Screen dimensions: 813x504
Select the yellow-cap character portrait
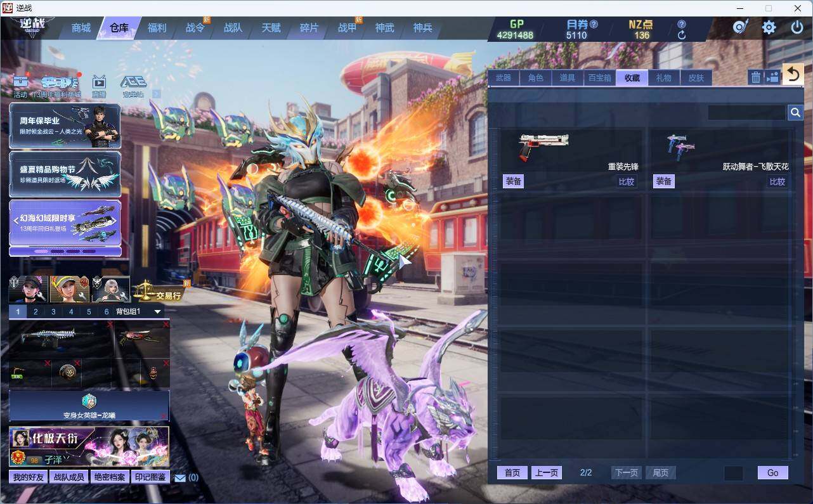pos(70,289)
